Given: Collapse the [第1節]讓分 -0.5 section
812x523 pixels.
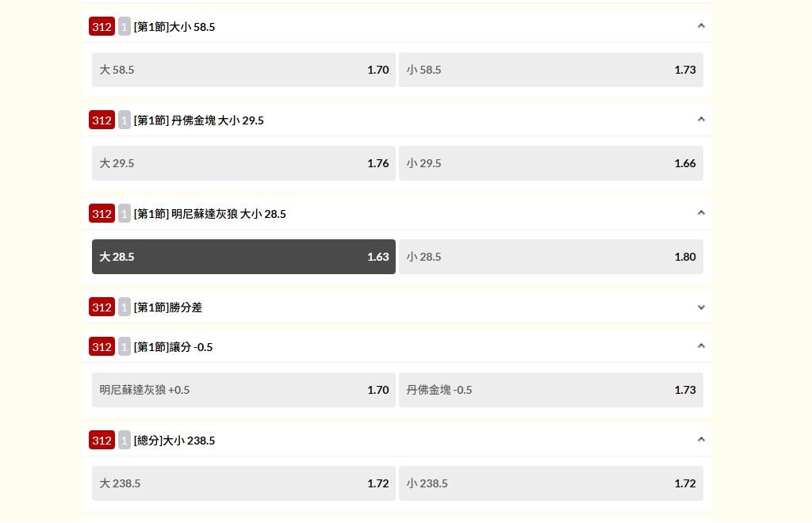Looking at the screenshot, I should [x=701, y=346].
